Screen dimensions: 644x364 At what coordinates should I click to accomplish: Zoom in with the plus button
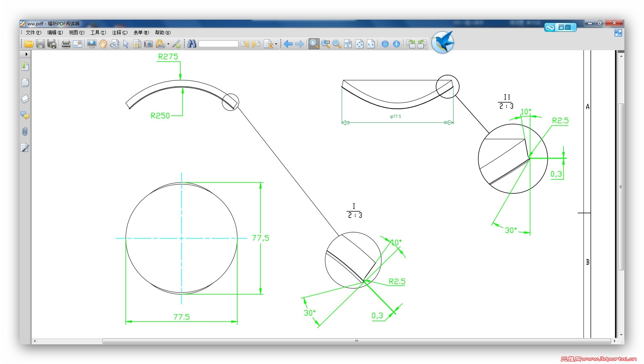click(396, 44)
